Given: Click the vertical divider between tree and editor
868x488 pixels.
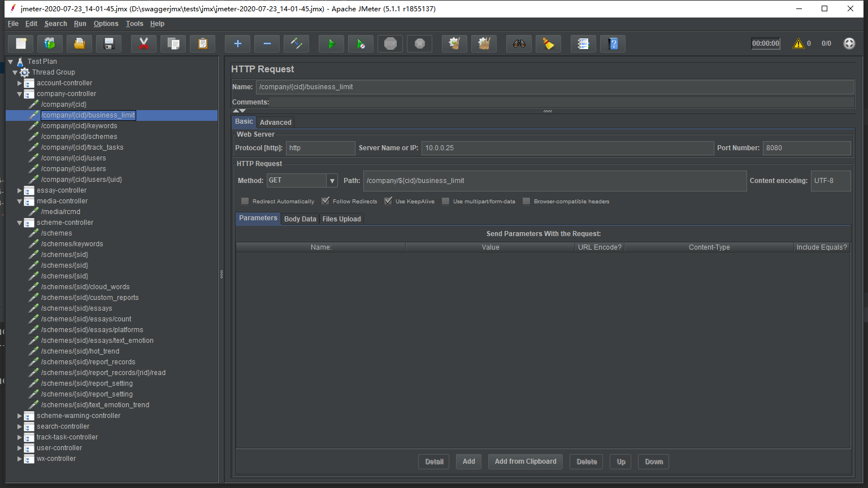Looking at the screenshot, I should (x=222, y=274).
